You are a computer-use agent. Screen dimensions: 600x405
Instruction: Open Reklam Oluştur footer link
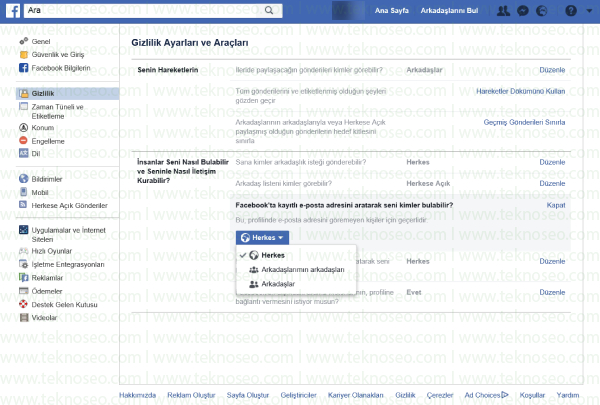click(191, 395)
